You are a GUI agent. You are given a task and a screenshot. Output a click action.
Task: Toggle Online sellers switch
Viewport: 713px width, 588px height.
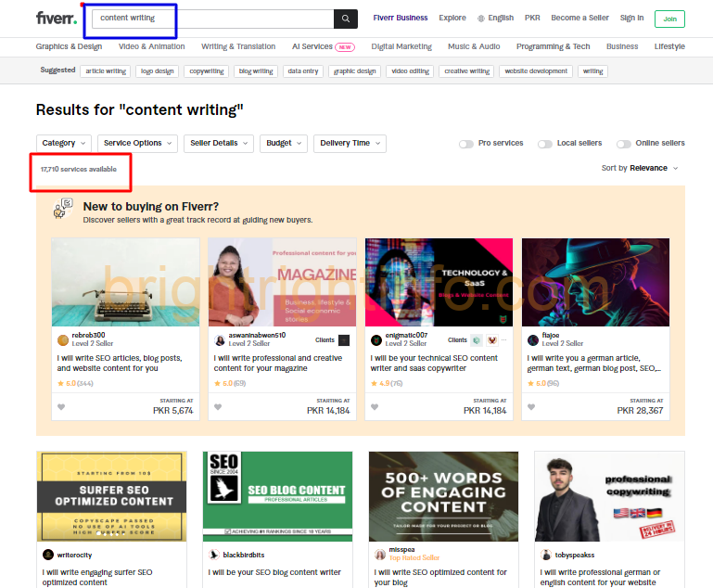click(624, 144)
